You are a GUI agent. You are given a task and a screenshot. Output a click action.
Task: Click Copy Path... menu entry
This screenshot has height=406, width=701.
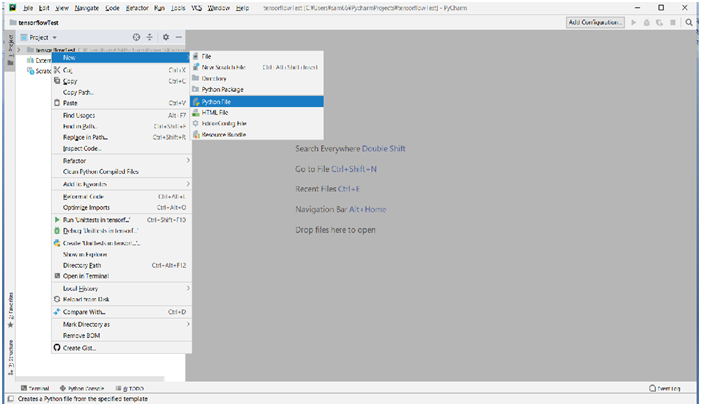coord(121,92)
